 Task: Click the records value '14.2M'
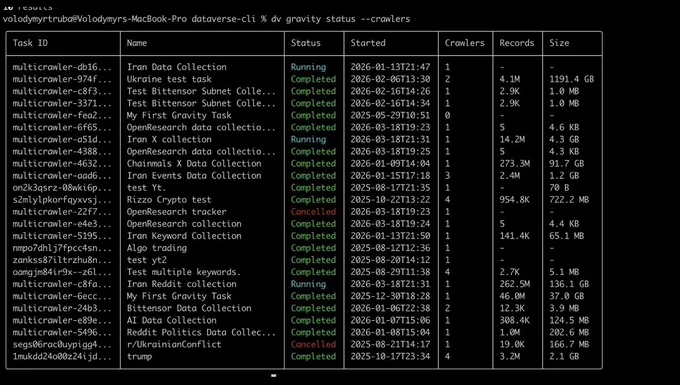pyautogui.click(x=512, y=140)
